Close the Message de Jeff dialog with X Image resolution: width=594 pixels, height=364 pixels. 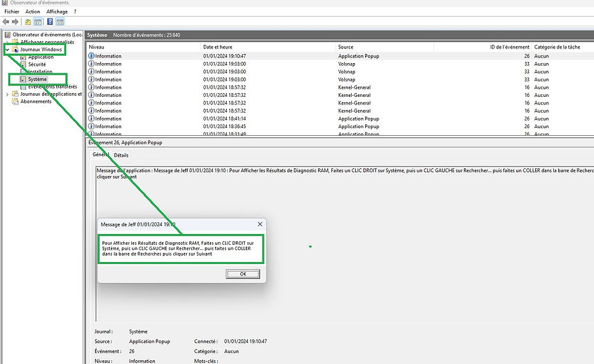coord(260,224)
